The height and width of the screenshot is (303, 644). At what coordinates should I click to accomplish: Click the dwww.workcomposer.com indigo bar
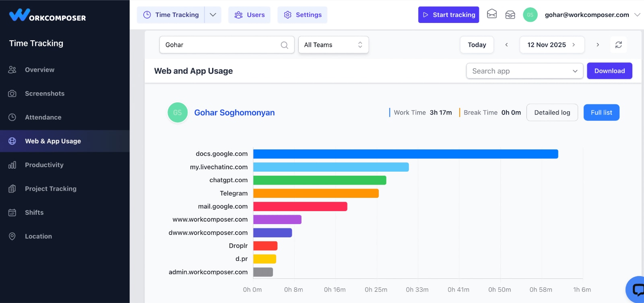point(272,232)
